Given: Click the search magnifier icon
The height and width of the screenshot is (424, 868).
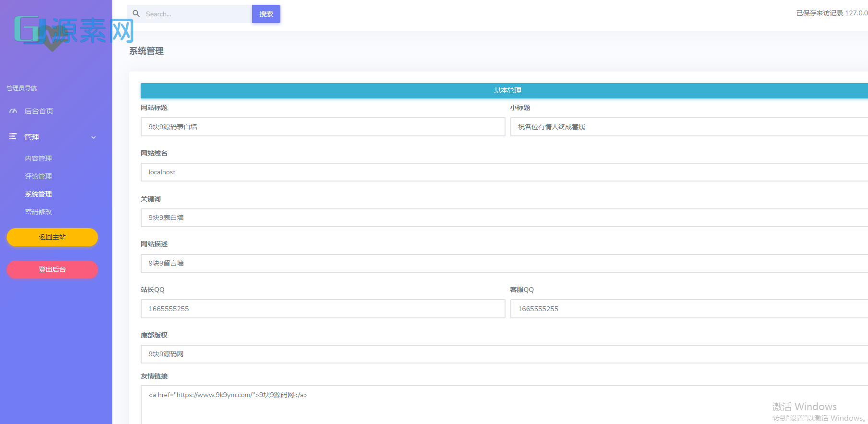Looking at the screenshot, I should click(x=136, y=14).
